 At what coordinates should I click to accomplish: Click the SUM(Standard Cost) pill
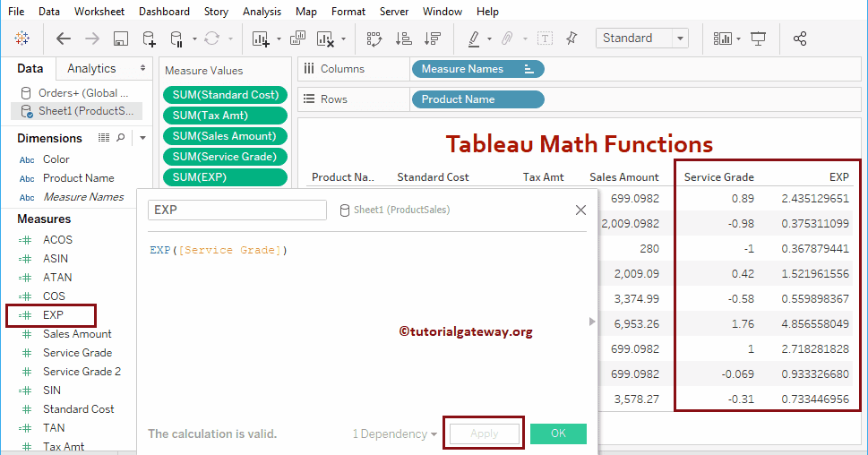[226, 95]
